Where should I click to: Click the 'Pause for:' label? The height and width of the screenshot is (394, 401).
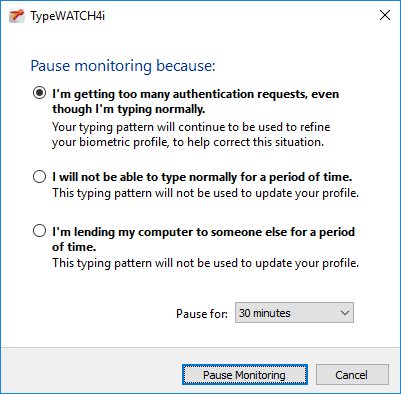(x=202, y=314)
